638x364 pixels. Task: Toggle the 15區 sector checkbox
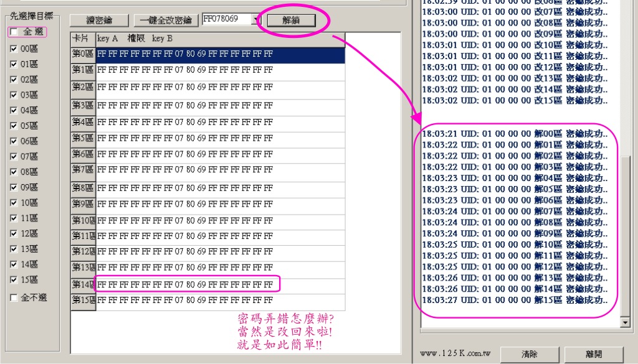(14, 280)
